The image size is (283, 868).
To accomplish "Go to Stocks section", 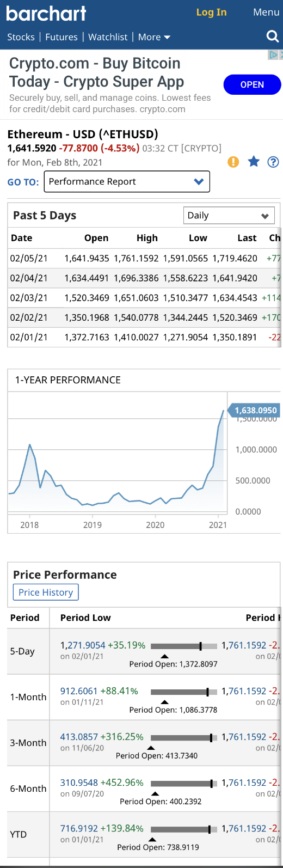I will (21, 37).
